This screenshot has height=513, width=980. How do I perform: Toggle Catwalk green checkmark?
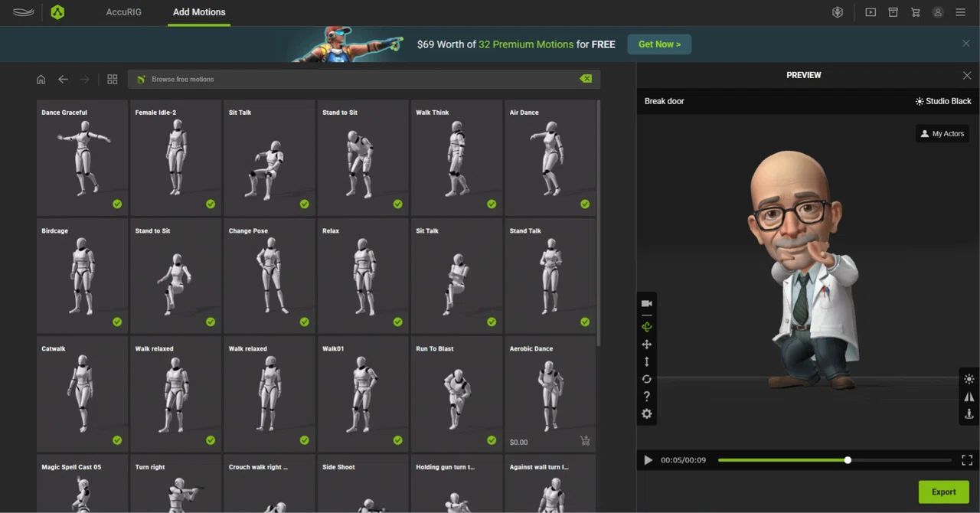[117, 440]
